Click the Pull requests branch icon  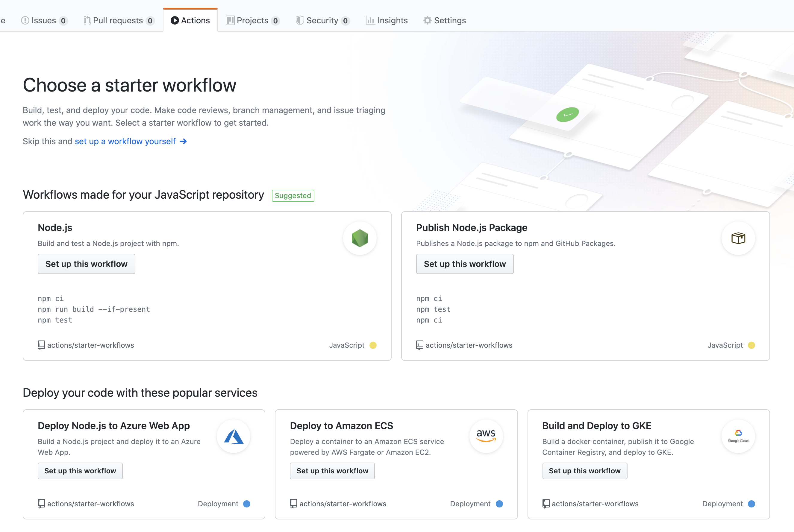[87, 20]
